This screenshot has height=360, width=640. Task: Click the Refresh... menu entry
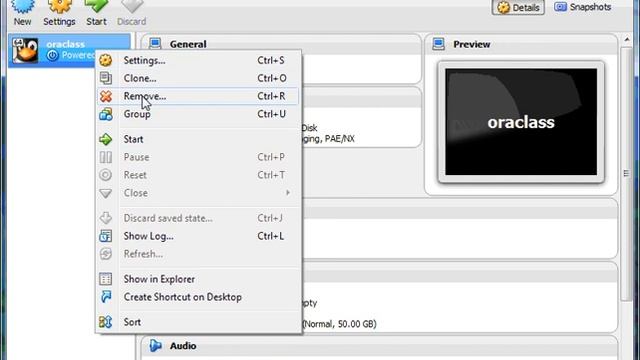click(199, 254)
